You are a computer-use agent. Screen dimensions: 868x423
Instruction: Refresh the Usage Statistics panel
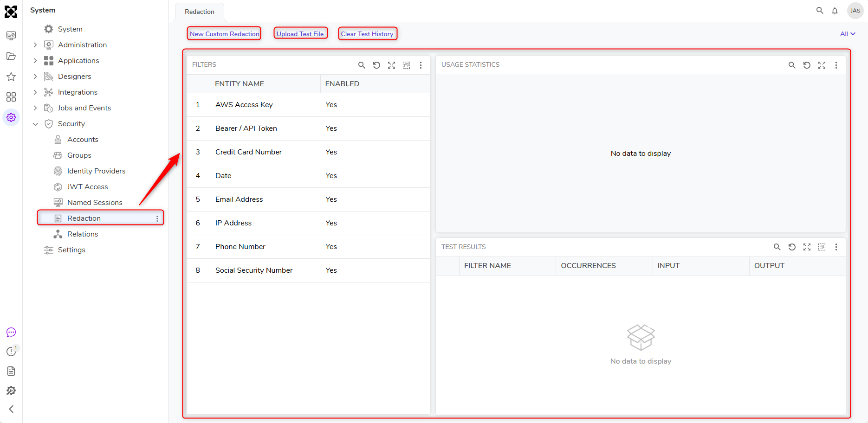pos(807,65)
